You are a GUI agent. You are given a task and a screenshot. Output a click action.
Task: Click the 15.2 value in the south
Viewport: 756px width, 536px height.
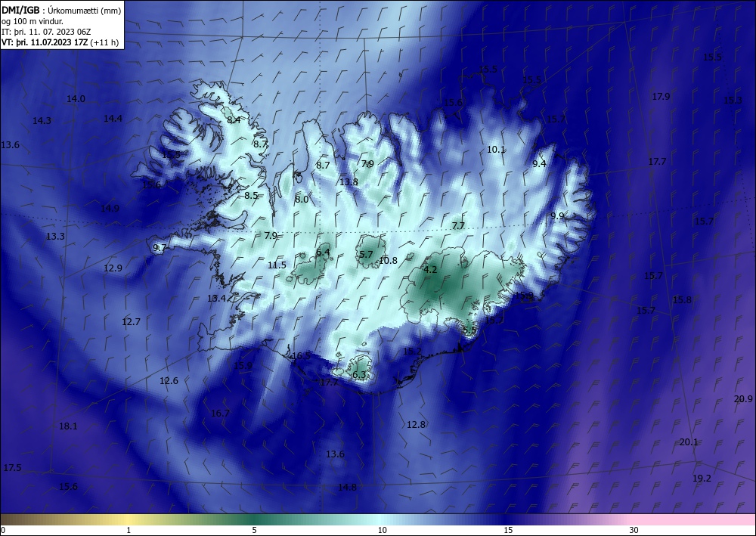coord(412,351)
